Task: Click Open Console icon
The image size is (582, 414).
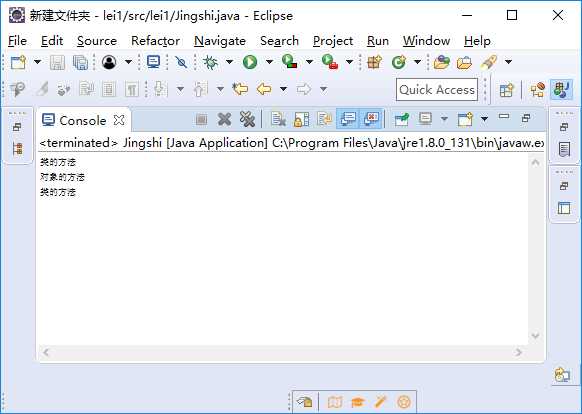Action: tap(465, 119)
